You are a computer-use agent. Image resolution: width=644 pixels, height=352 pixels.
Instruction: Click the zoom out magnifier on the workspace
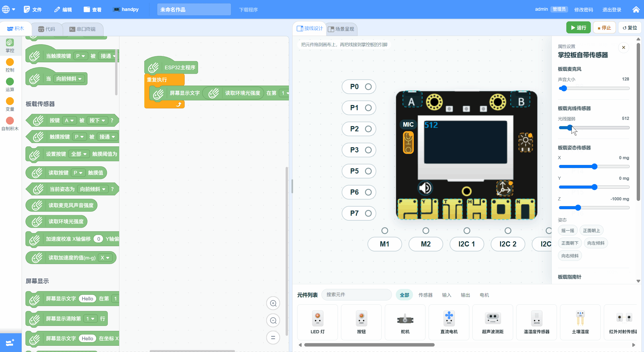273,320
